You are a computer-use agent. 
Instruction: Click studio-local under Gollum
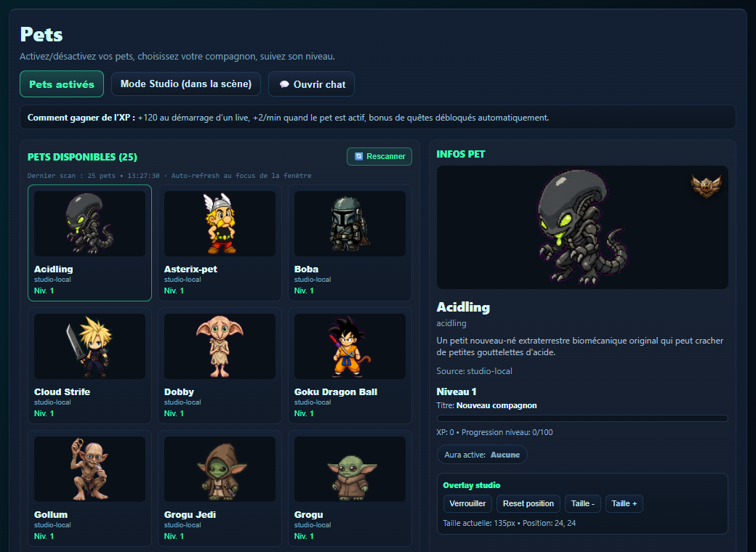[x=52, y=525]
